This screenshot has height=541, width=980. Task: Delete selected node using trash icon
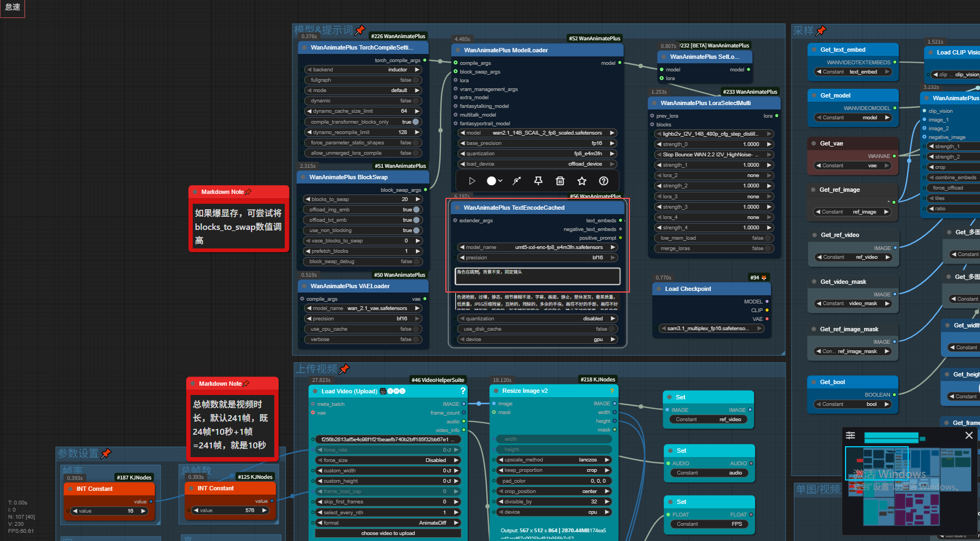click(x=560, y=181)
